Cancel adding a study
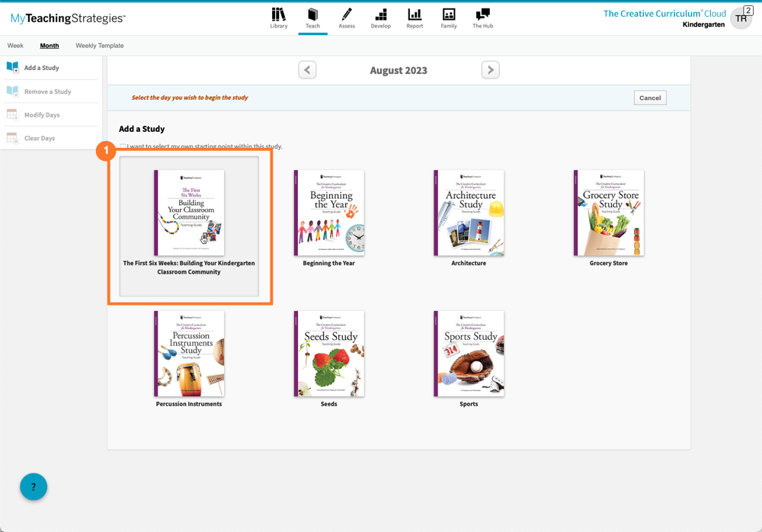Screen dimensions: 762x532 649,98
